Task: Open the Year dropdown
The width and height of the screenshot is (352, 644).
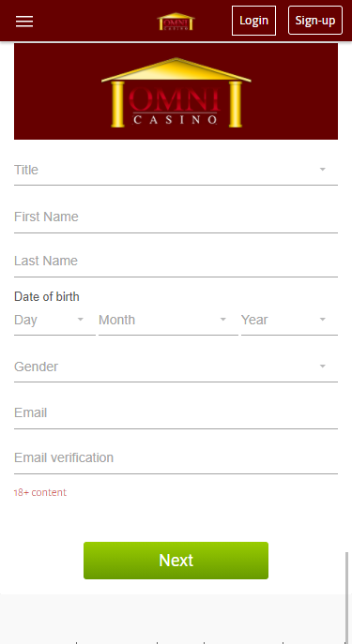Action: (289, 320)
